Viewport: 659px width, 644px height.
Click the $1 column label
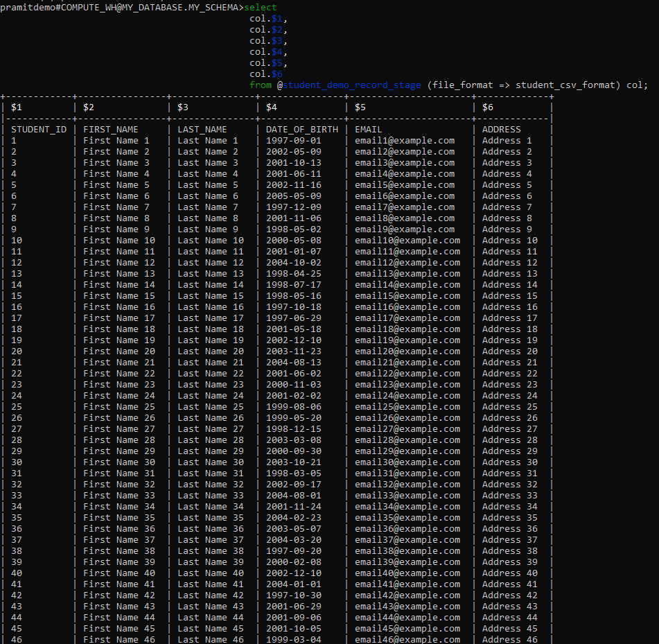click(15, 107)
